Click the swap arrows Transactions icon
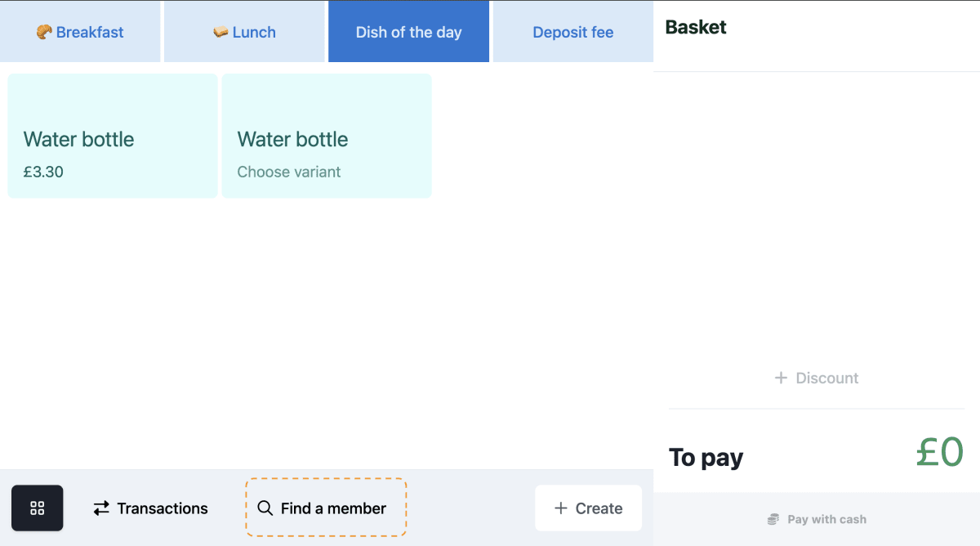 (x=101, y=508)
